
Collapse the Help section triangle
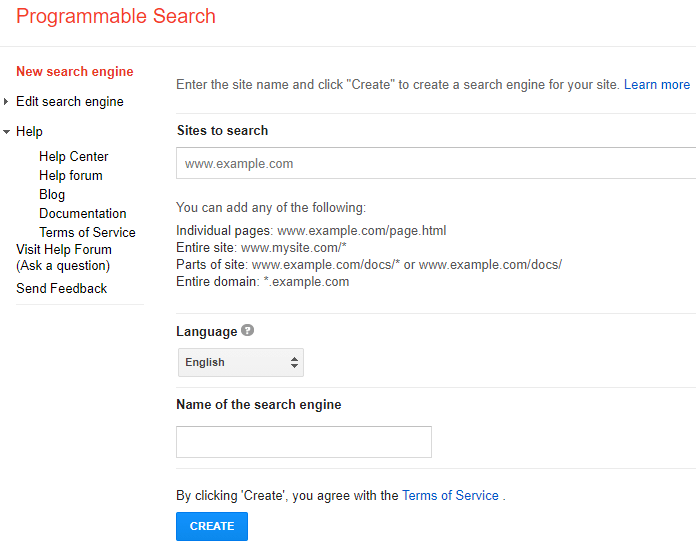[7, 132]
